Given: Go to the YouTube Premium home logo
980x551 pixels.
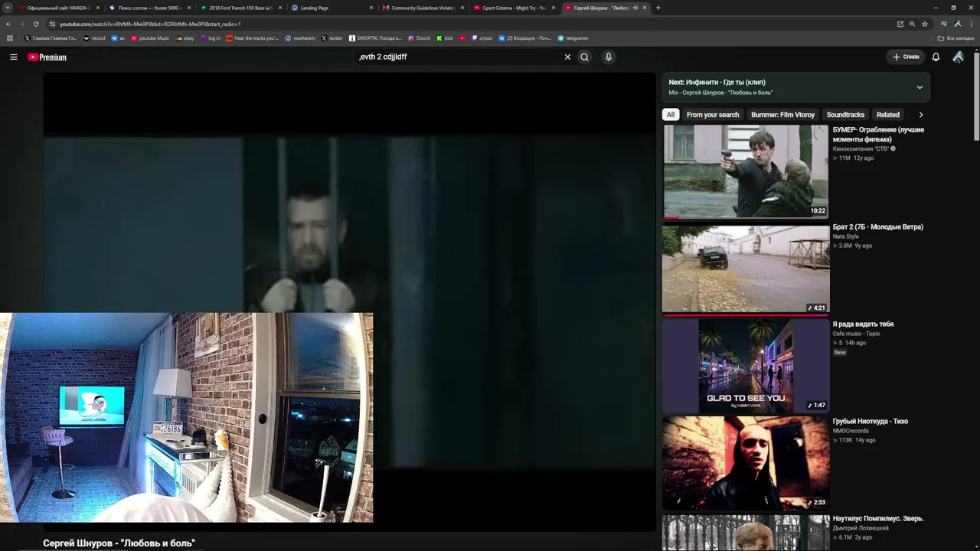Looking at the screenshot, I should [47, 57].
